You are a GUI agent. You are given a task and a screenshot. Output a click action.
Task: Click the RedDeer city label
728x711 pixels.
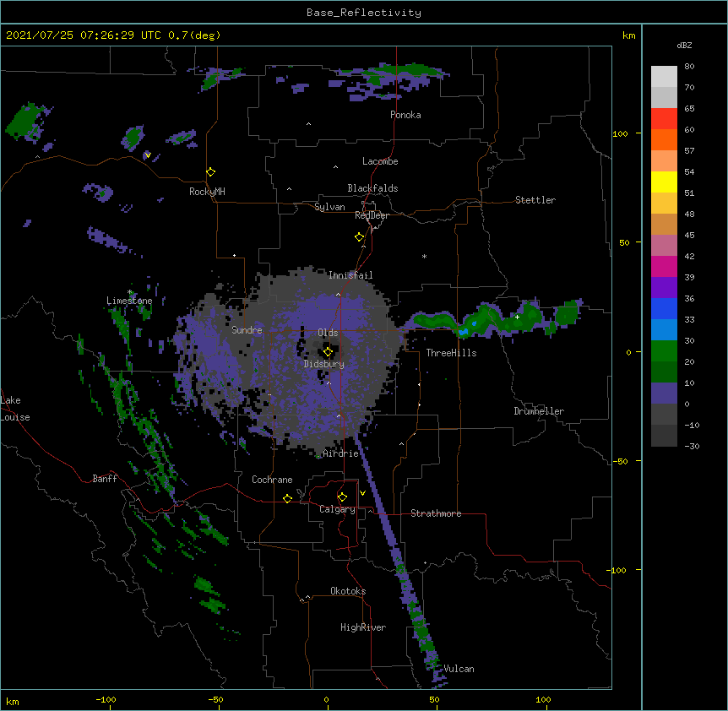372,215
